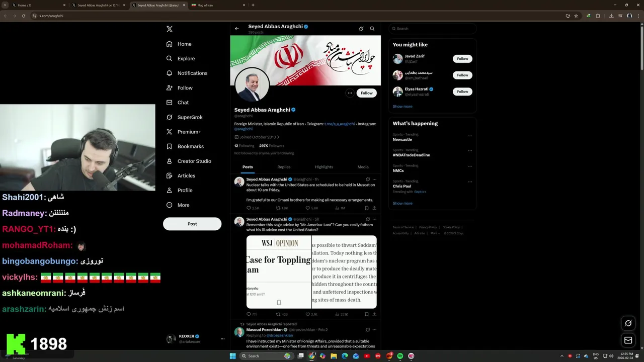Open options for #NBATradeDeadline trend
The width and height of the screenshot is (644, 362).
coord(470,150)
